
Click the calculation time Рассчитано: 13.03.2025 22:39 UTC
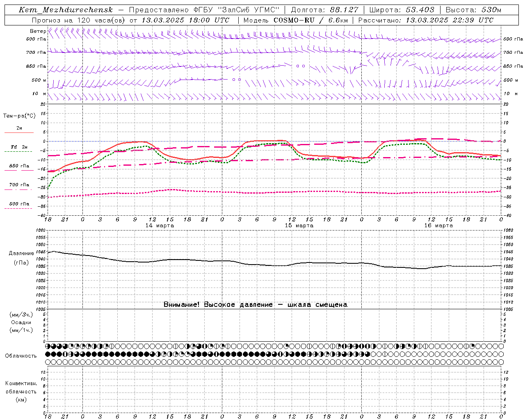[x=426, y=20]
